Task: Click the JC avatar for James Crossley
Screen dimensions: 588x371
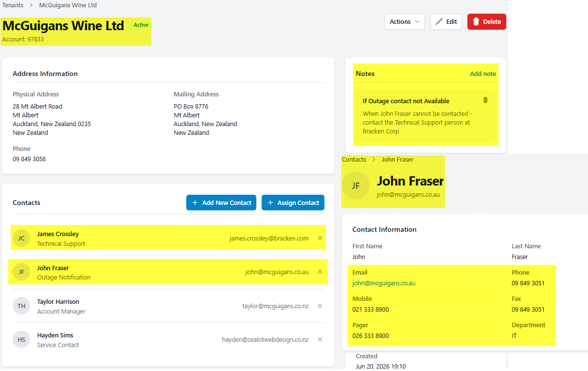Action: tap(21, 239)
